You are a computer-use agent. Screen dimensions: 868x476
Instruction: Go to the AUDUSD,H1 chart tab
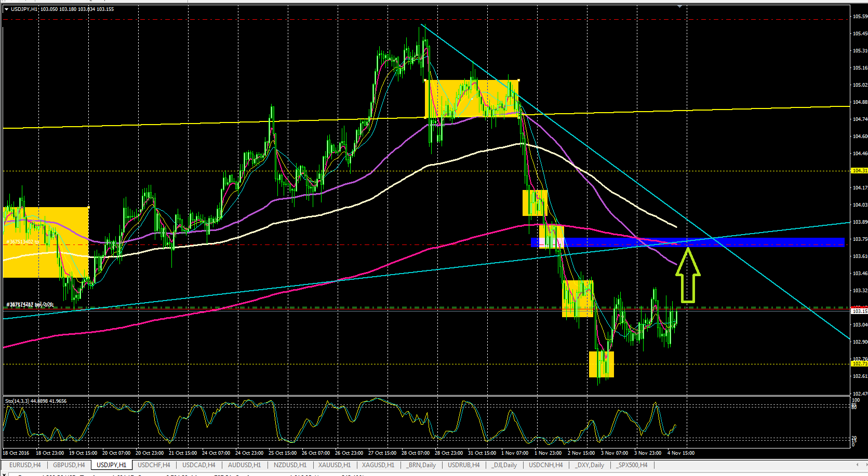coord(244,465)
